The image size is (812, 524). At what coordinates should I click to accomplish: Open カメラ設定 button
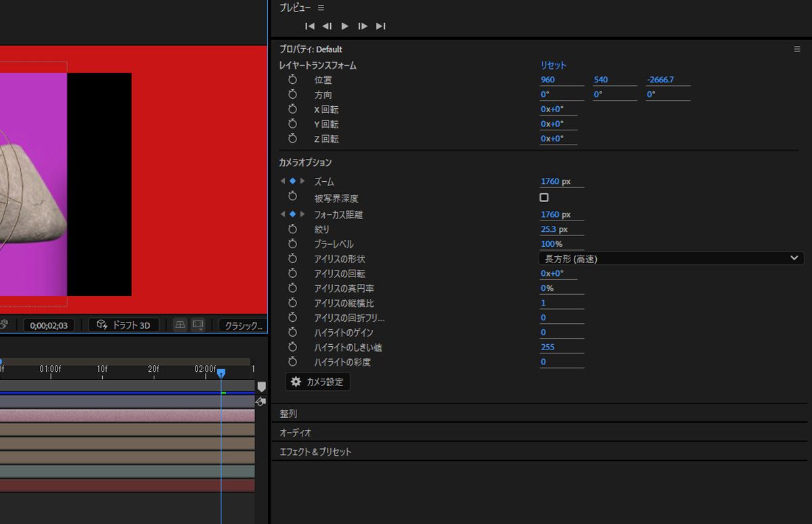point(317,382)
